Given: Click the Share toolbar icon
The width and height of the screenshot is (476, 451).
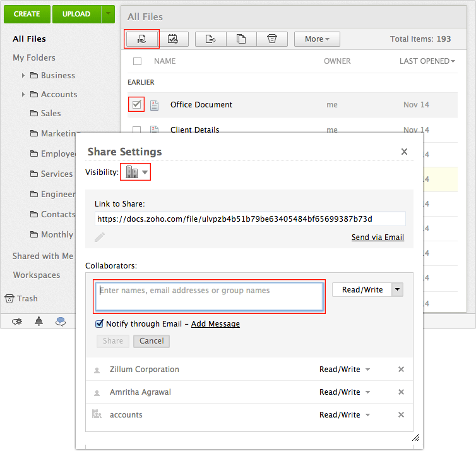Looking at the screenshot, I should [x=142, y=39].
